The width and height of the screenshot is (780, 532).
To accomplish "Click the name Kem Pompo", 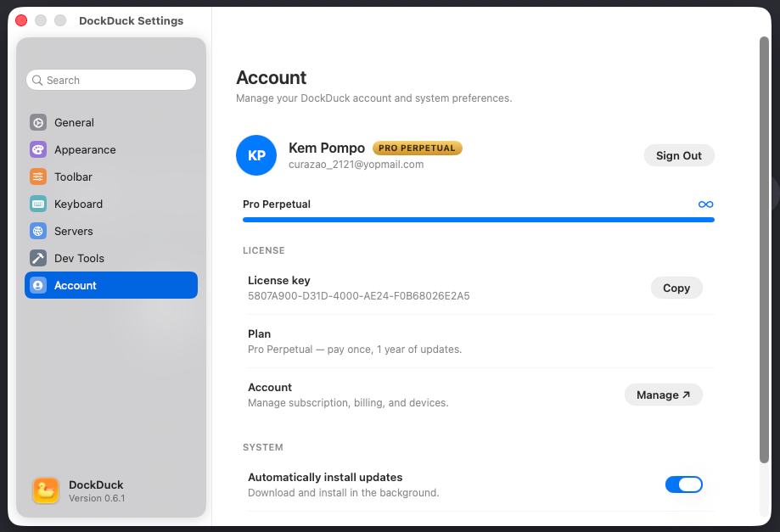I will pyautogui.click(x=327, y=148).
